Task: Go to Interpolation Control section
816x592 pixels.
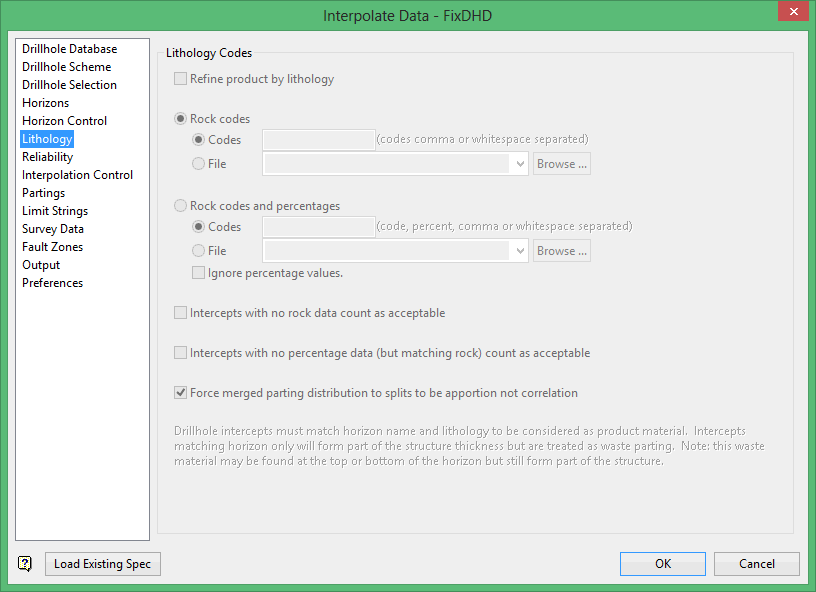Action: (77, 175)
